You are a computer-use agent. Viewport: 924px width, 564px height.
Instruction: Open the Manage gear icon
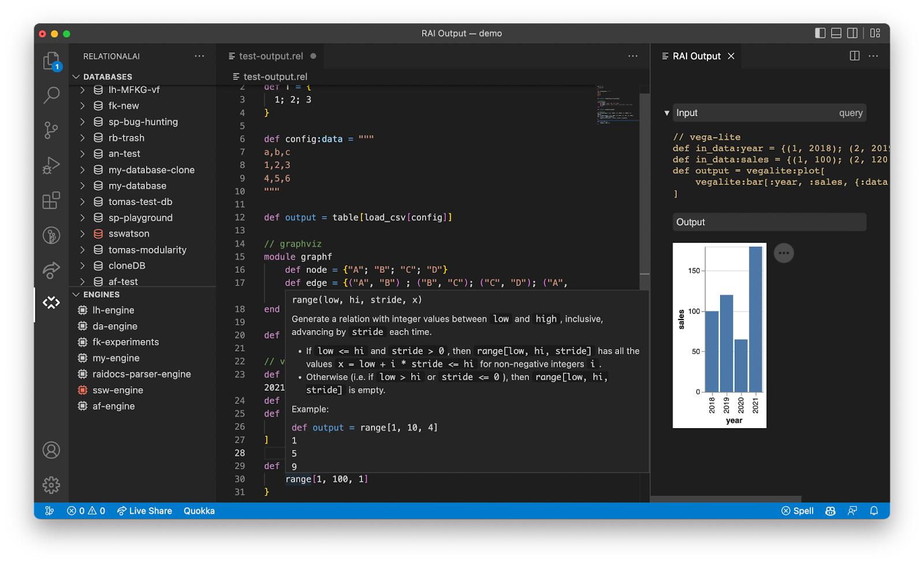coord(51,485)
